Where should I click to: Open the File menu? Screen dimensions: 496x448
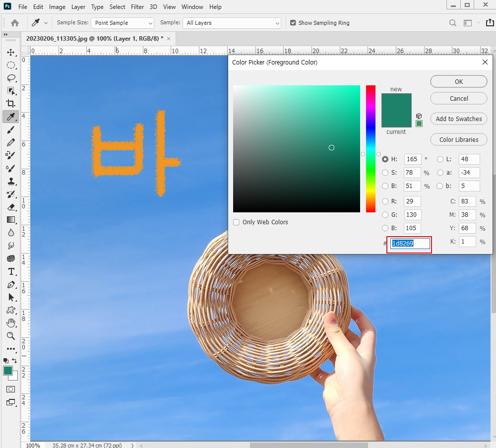(x=22, y=6)
